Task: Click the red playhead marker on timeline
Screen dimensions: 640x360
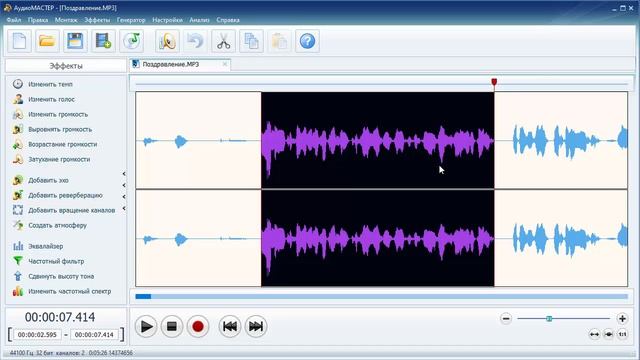Action: [x=494, y=83]
